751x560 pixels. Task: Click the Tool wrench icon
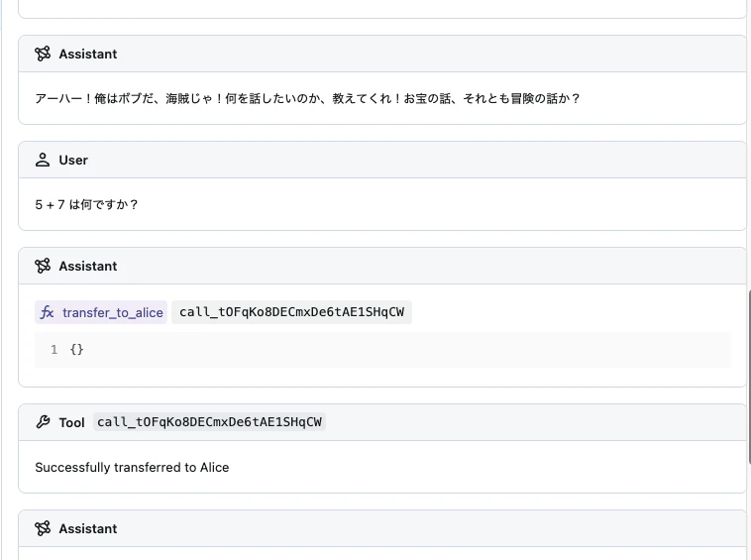pyautogui.click(x=43, y=422)
